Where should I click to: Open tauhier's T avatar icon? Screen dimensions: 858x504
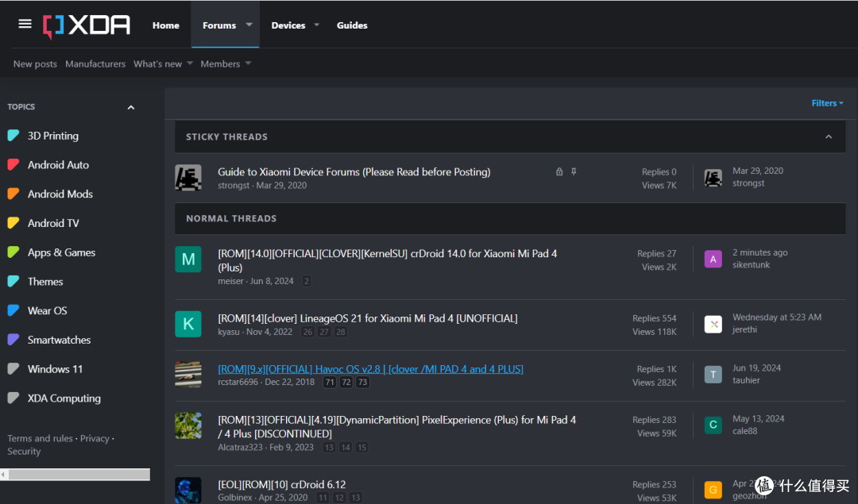coord(713,375)
